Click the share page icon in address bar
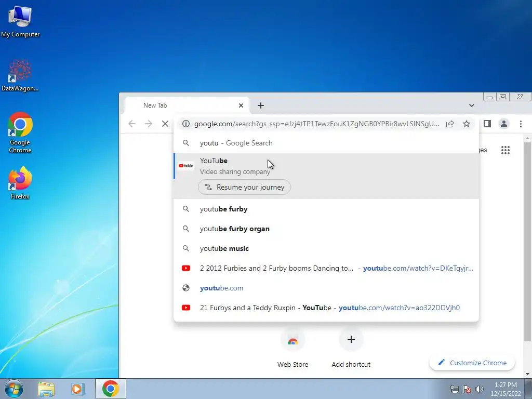The image size is (532, 399). click(450, 124)
